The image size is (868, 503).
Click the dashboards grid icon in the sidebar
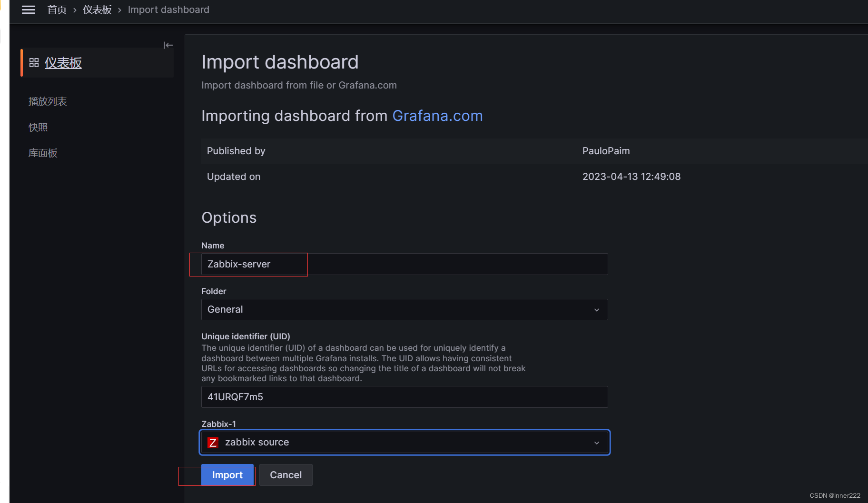[34, 63]
